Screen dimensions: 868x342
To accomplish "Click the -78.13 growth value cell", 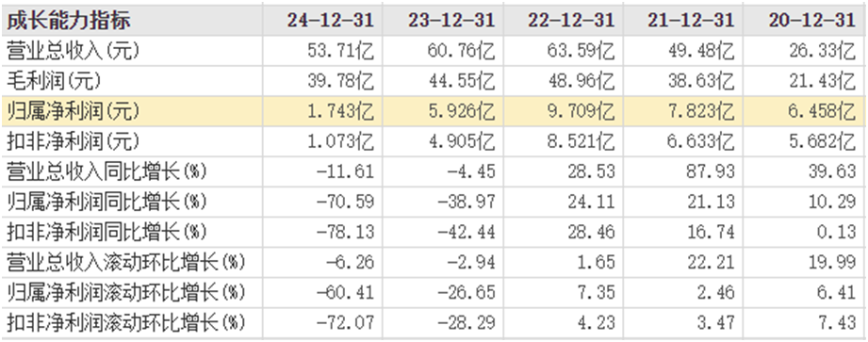I will click(345, 232).
